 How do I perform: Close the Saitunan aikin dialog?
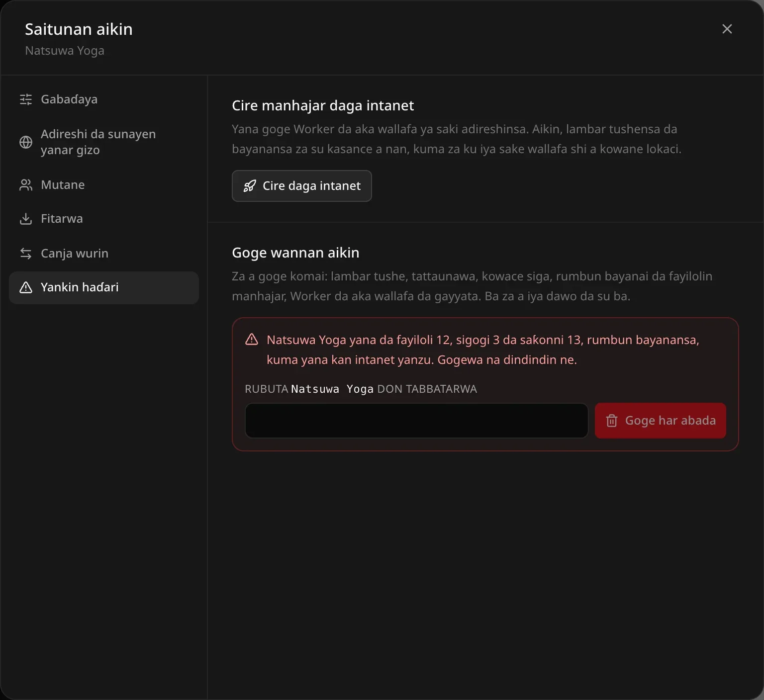click(x=727, y=29)
